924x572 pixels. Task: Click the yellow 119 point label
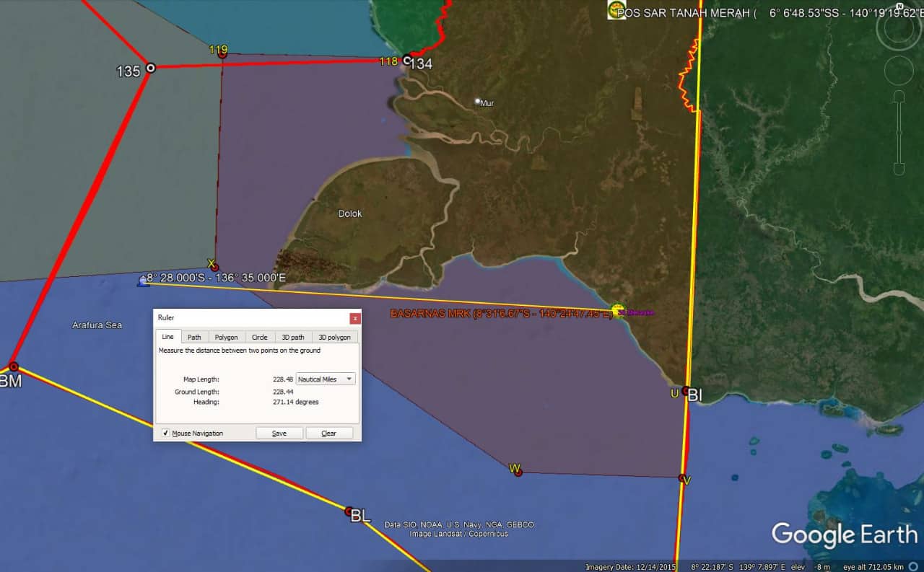(218, 49)
